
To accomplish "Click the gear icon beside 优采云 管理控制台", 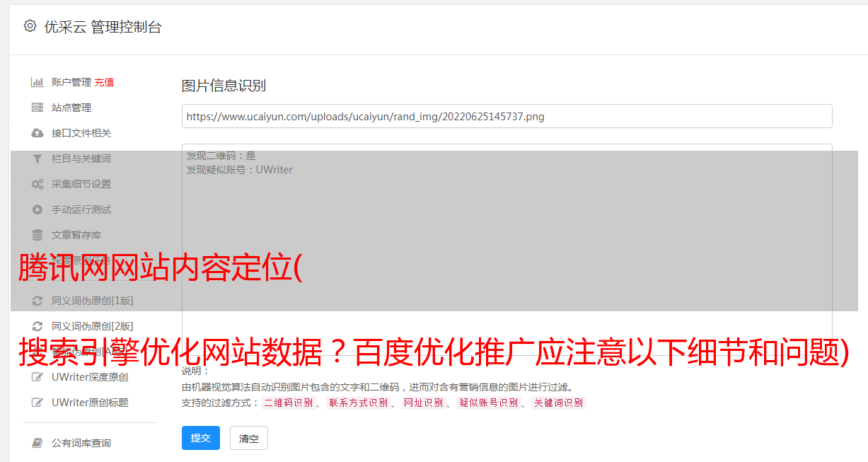I will (30, 26).
